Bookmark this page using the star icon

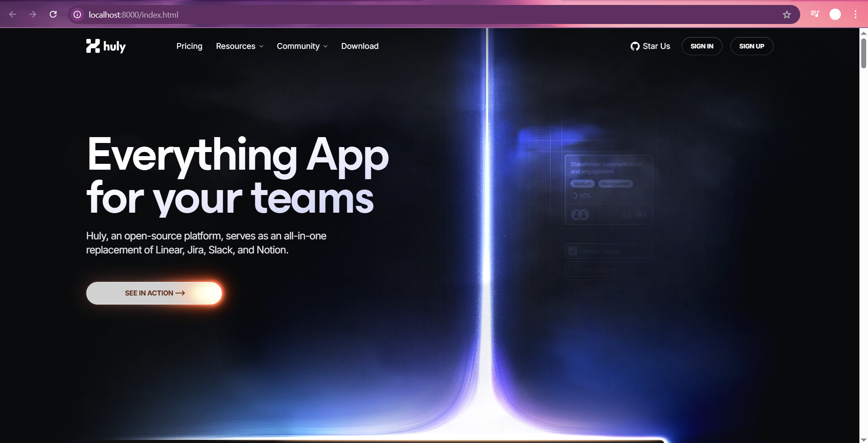point(787,14)
